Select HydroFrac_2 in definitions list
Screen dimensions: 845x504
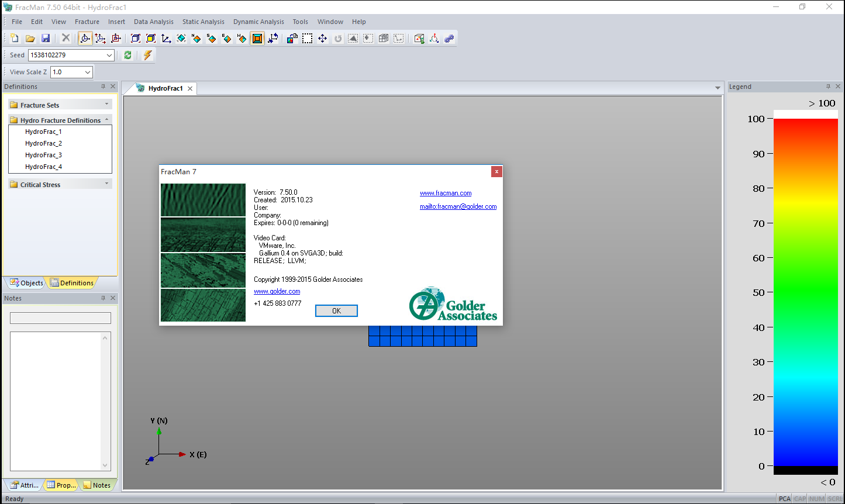pyautogui.click(x=43, y=143)
